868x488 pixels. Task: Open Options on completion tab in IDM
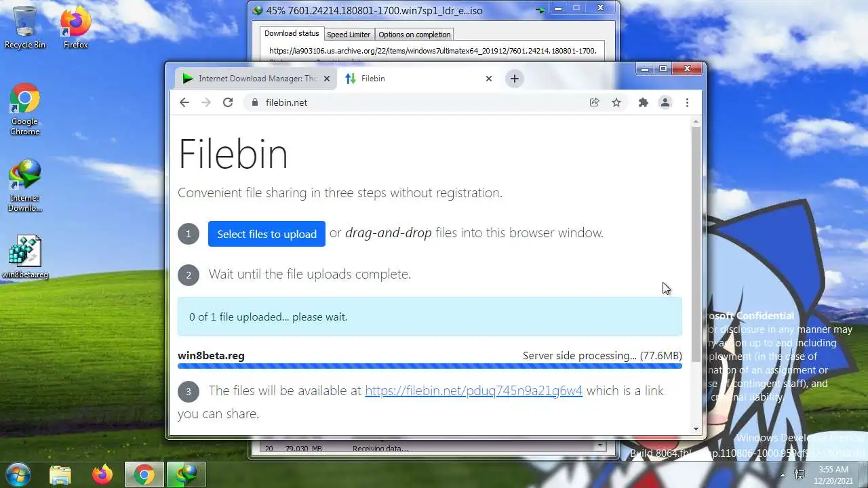tap(414, 34)
